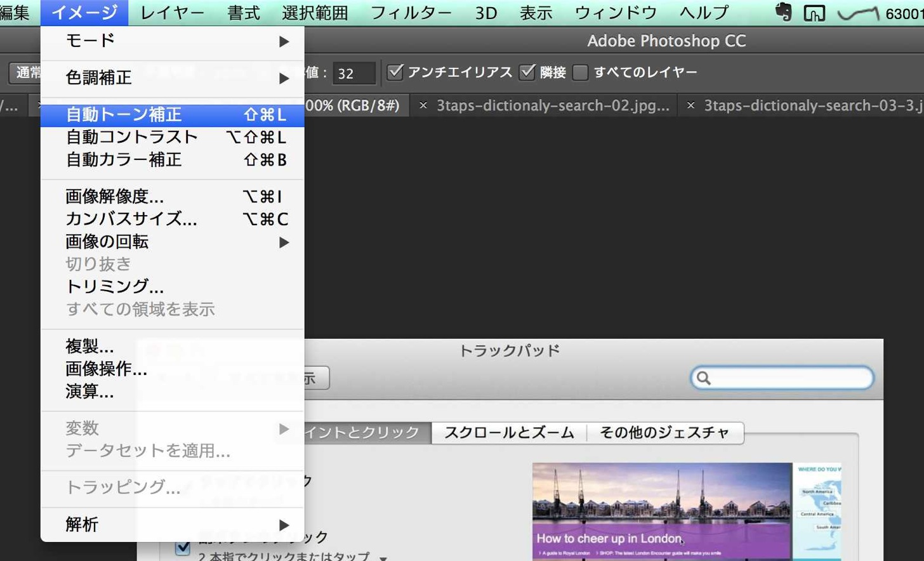Choose 演算... from the menu
924x561 pixels.
tap(173, 392)
